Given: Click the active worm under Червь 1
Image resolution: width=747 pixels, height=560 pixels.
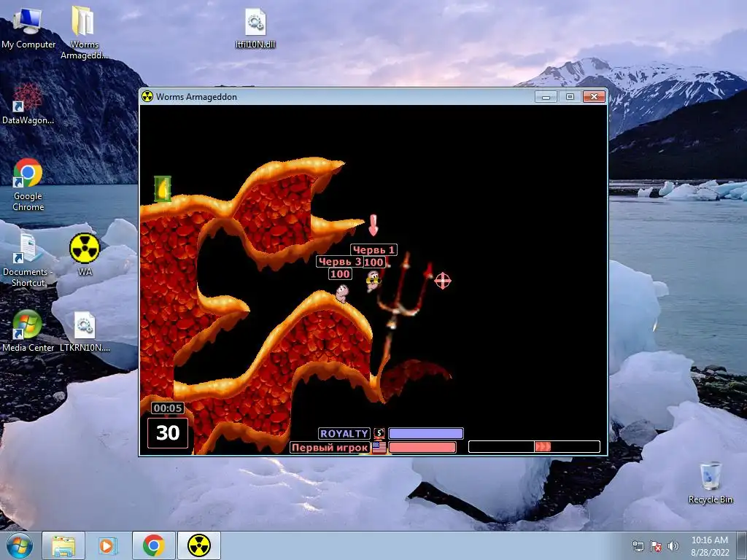Looking at the screenshot, I should click(x=374, y=281).
